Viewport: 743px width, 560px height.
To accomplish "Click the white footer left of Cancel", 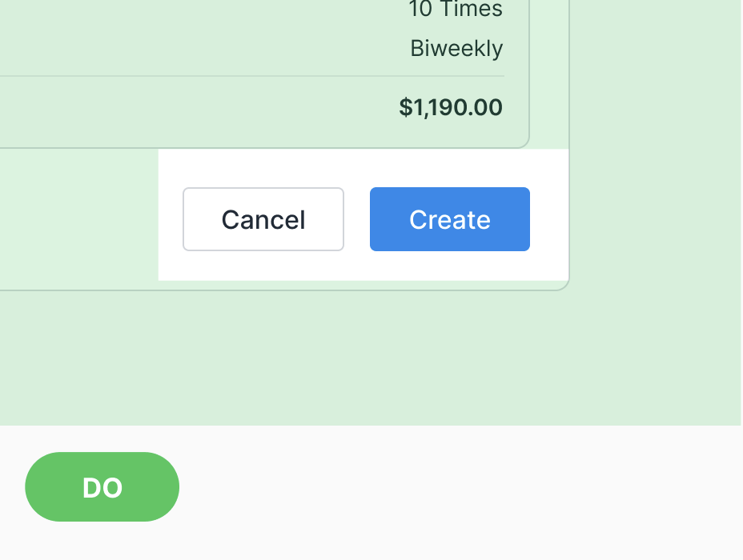I will [171, 219].
